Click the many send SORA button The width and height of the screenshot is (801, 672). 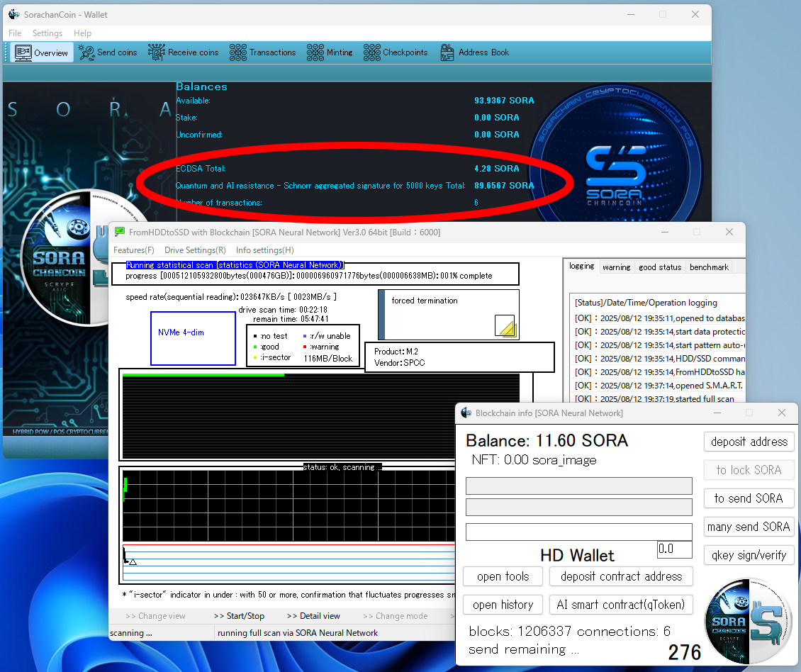749,527
